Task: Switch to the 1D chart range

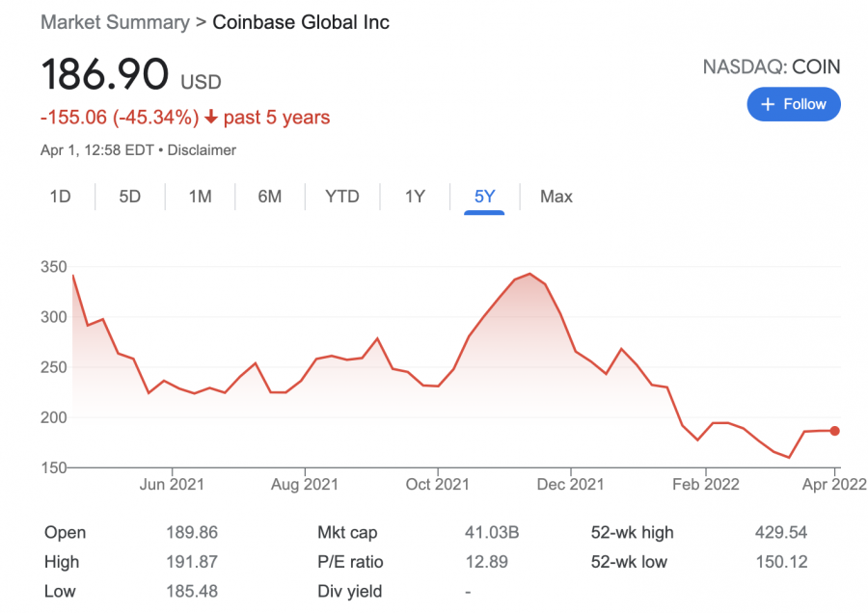Action: pos(61,197)
